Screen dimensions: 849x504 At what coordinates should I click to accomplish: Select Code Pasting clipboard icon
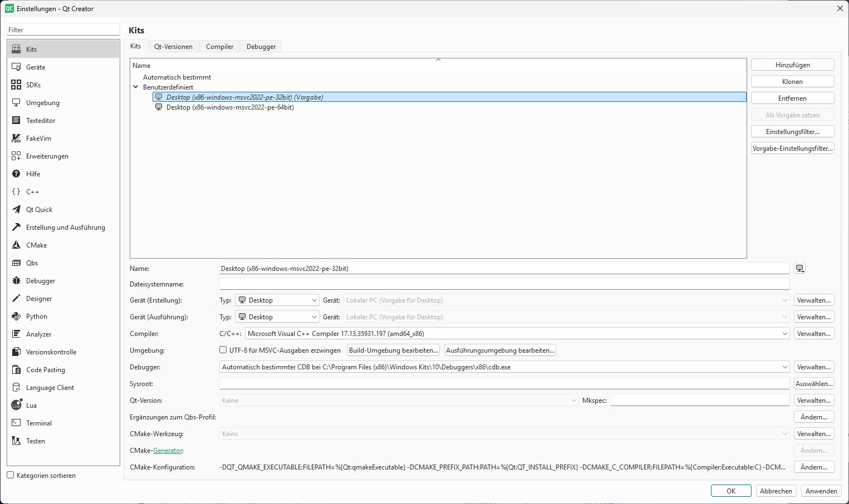(x=16, y=369)
